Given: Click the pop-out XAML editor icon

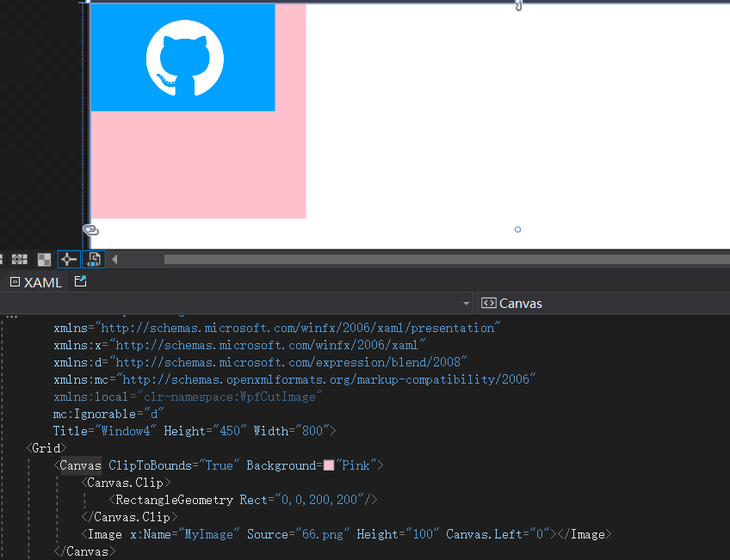Looking at the screenshot, I should 79,280.
